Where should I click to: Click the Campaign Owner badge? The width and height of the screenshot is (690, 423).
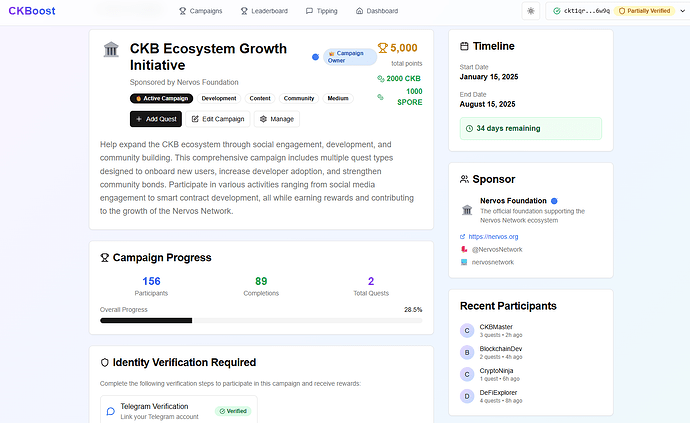click(350, 57)
